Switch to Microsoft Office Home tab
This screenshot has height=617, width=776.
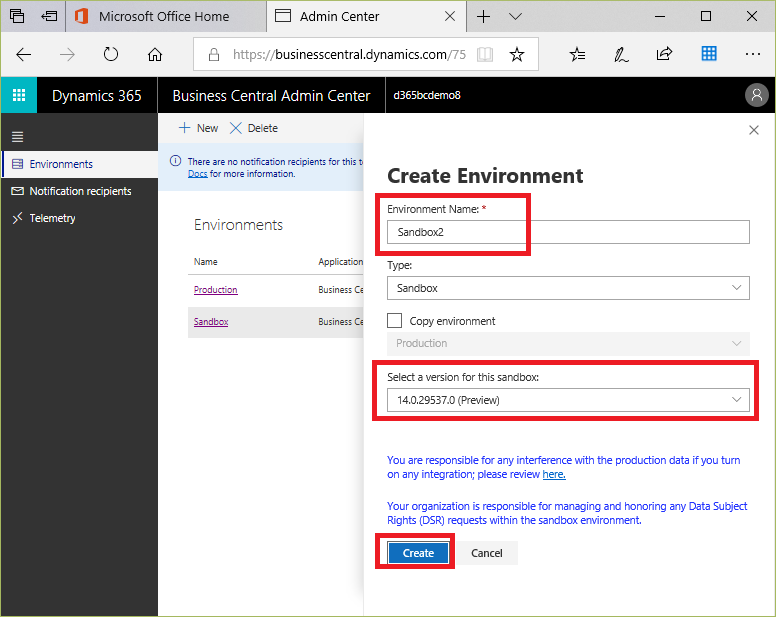pos(165,17)
